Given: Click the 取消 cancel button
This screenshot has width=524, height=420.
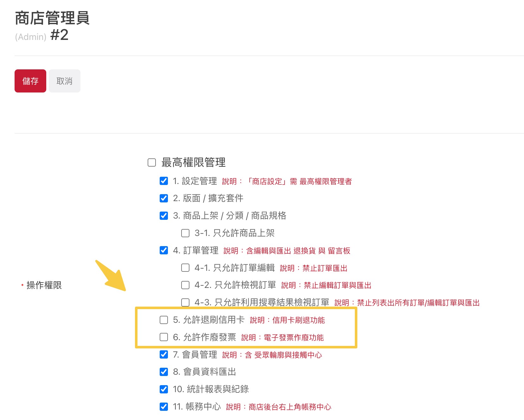Looking at the screenshot, I should [x=65, y=81].
